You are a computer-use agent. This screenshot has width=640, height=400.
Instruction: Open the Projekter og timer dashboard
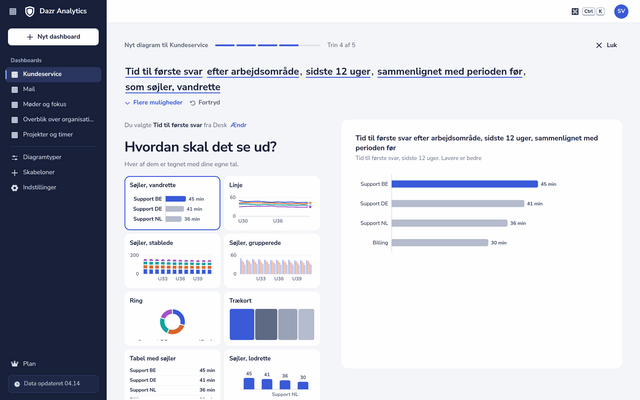[x=53, y=135]
